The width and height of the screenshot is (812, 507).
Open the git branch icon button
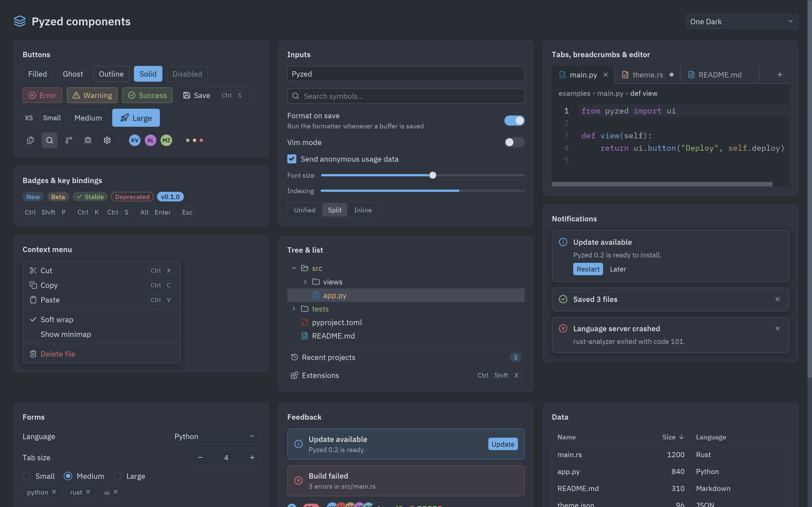coord(69,140)
